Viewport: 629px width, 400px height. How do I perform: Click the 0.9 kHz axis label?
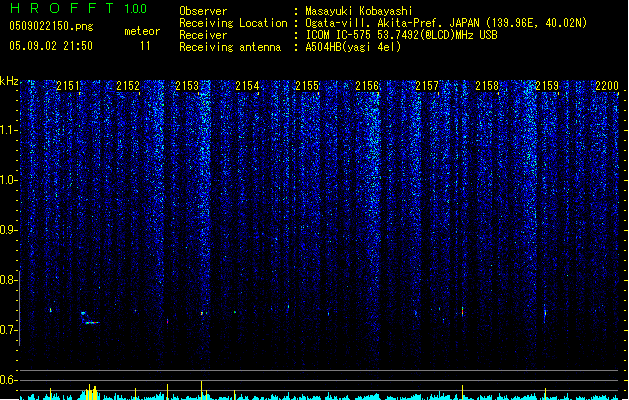[x=8, y=230]
